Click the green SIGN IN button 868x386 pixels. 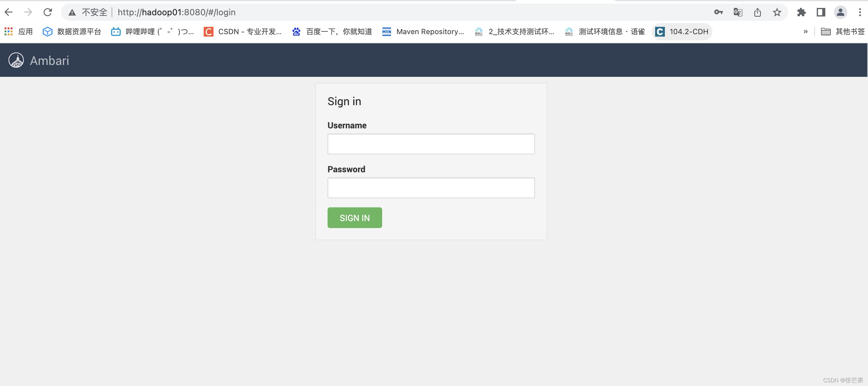pos(354,218)
